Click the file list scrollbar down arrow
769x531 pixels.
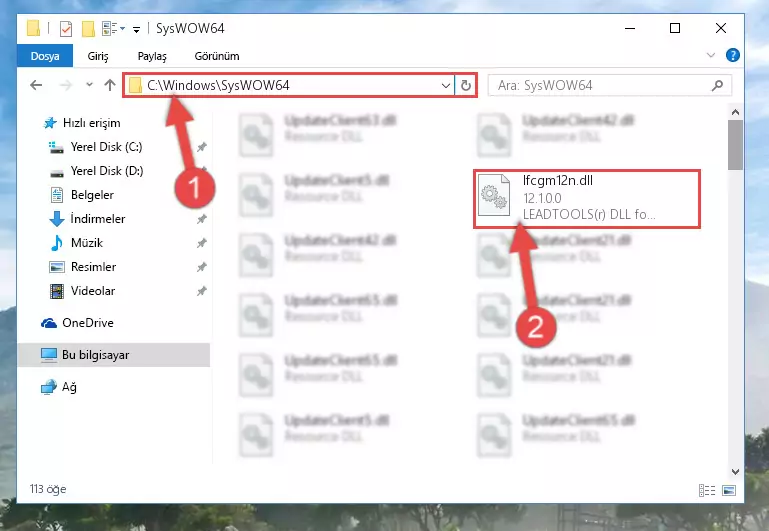735,472
